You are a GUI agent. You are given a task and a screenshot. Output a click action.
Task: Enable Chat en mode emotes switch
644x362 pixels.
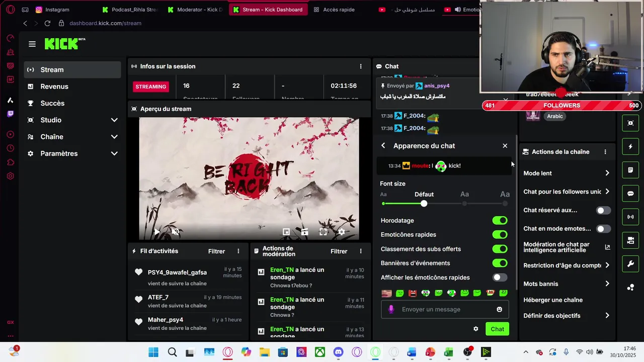pos(603,229)
